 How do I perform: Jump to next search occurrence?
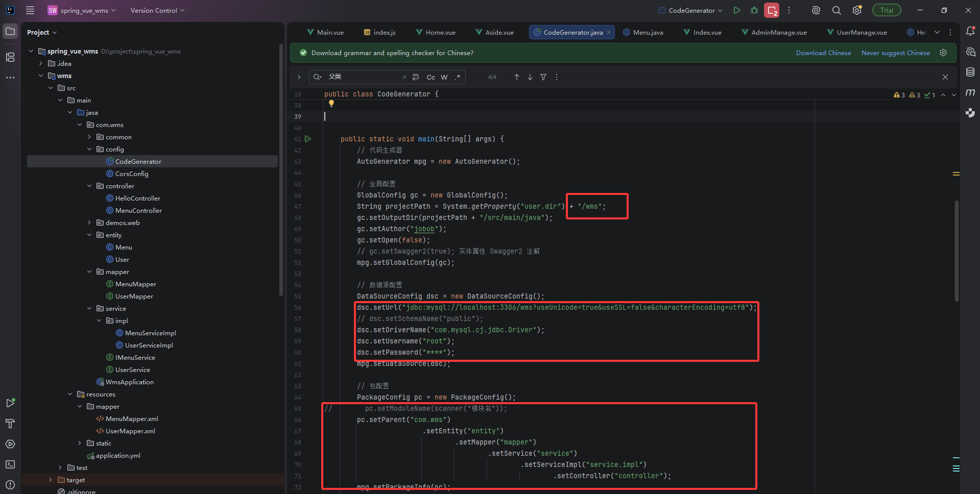point(530,77)
